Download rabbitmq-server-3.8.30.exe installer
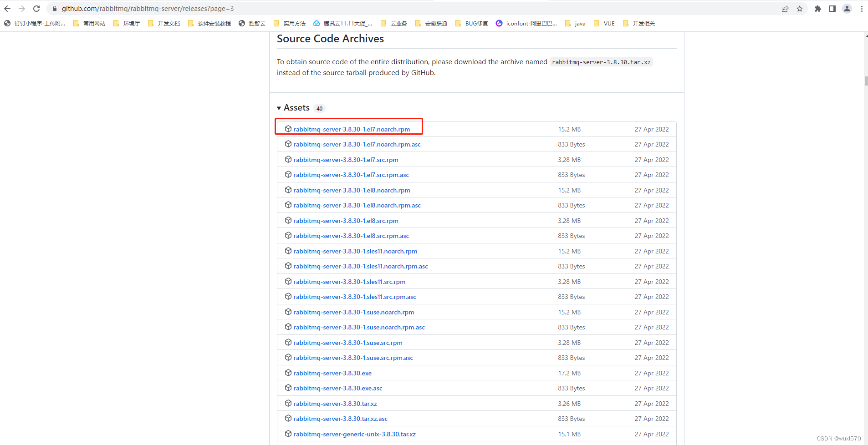Image resolution: width=868 pixels, height=445 pixels. coord(332,373)
